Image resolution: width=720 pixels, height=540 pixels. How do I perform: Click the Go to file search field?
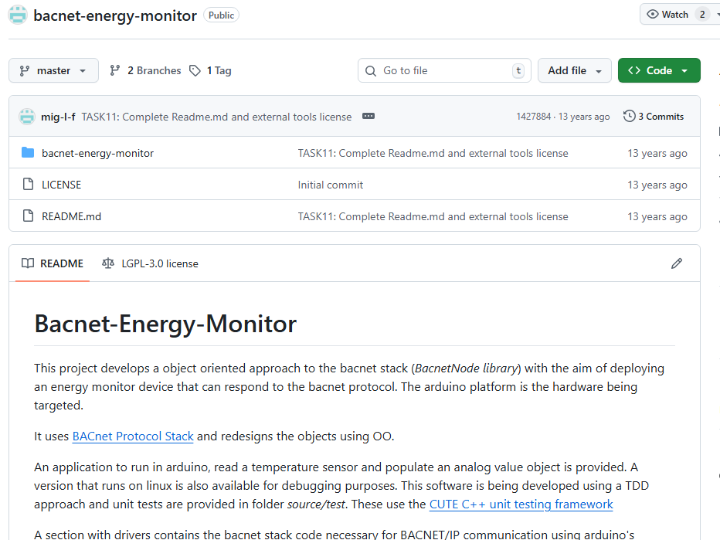coord(444,71)
